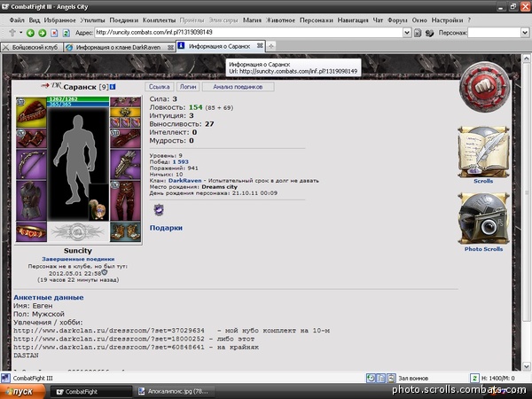The image size is (532, 399).
Task: Click the earrings slot at top right
Action: (125, 102)
